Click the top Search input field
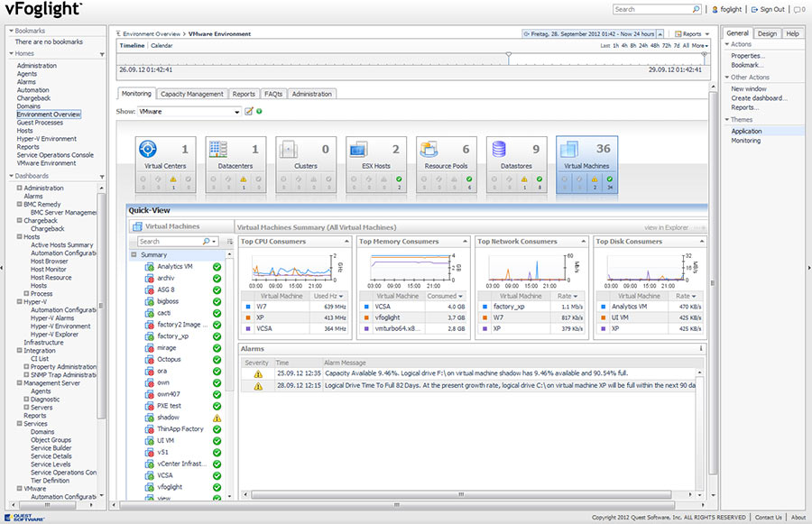The height and width of the screenshot is (524, 812). click(x=652, y=9)
